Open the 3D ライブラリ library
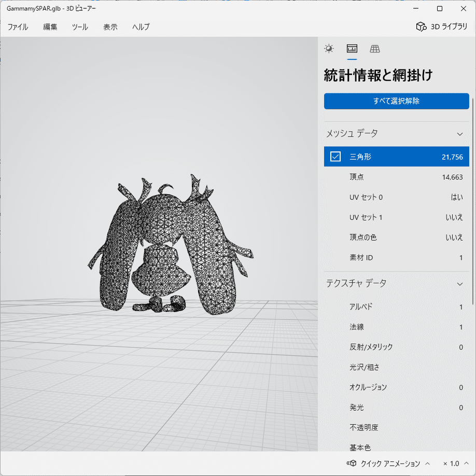Screen dimensions: 476x476 (x=441, y=27)
